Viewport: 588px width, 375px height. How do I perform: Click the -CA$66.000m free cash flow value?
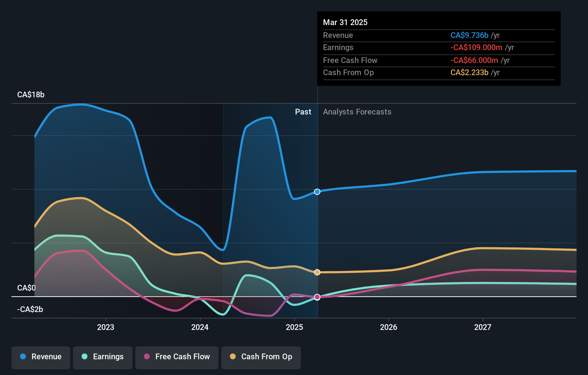pos(474,60)
